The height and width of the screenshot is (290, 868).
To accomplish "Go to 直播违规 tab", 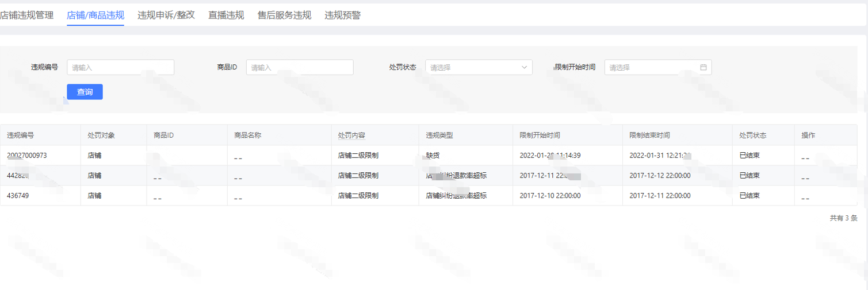I will click(x=226, y=15).
